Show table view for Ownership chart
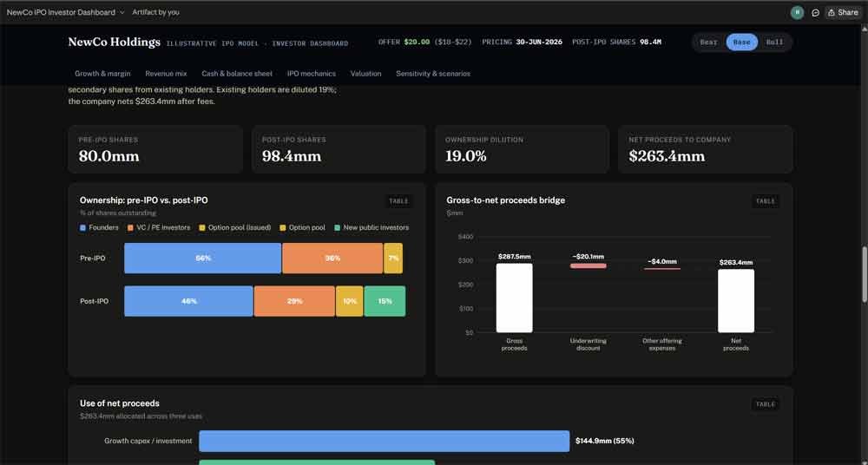The width and height of the screenshot is (868, 465). click(398, 201)
